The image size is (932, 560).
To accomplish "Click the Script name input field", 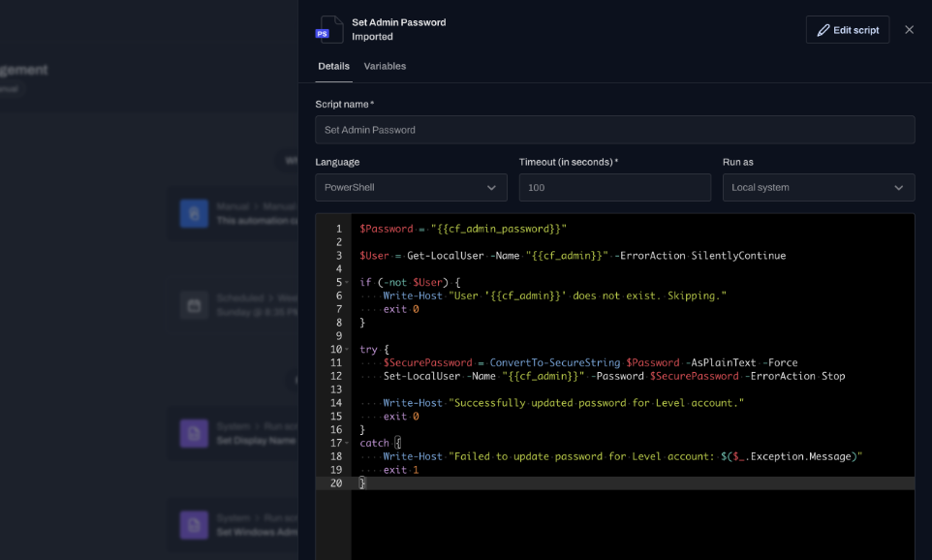I will tap(614, 130).
